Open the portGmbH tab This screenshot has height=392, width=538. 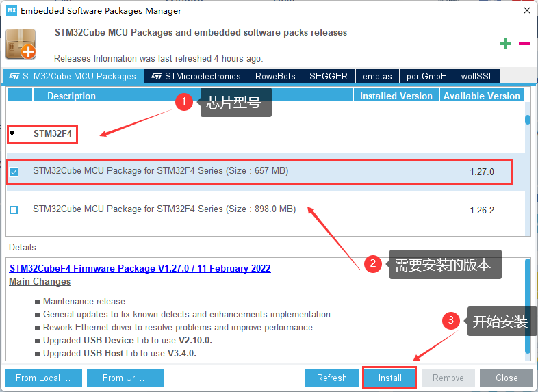(426, 76)
